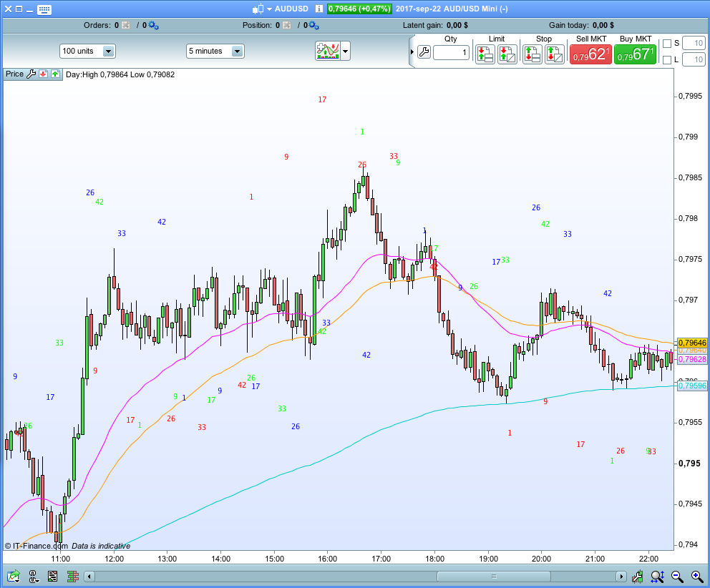The height and width of the screenshot is (588, 710).
Task: Click the L value field showing 10
Action: click(694, 59)
